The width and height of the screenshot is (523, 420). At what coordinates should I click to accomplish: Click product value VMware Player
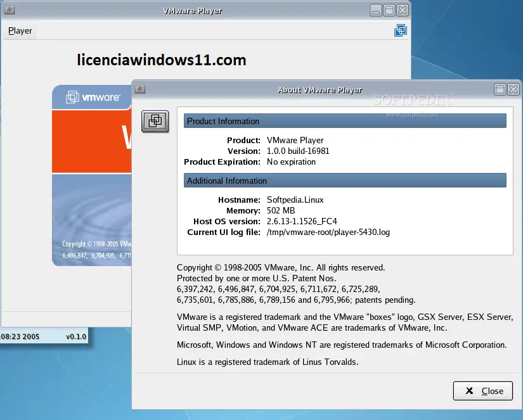[x=295, y=141]
